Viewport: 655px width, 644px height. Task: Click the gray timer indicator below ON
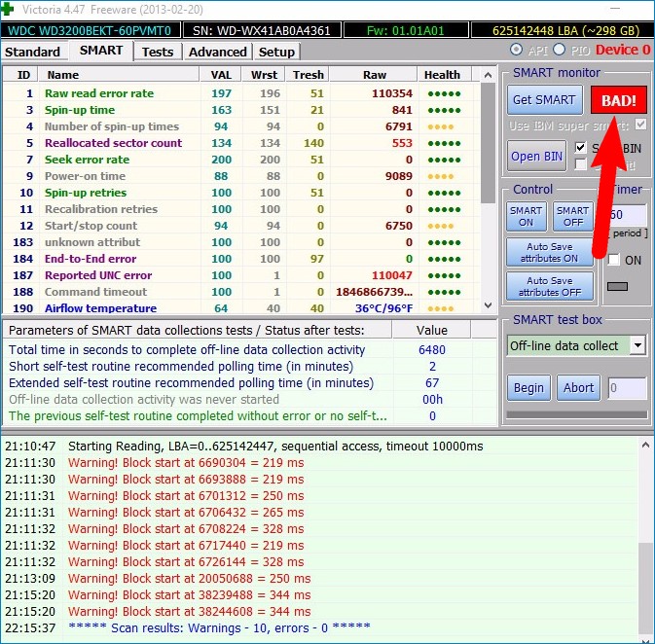pos(618,286)
